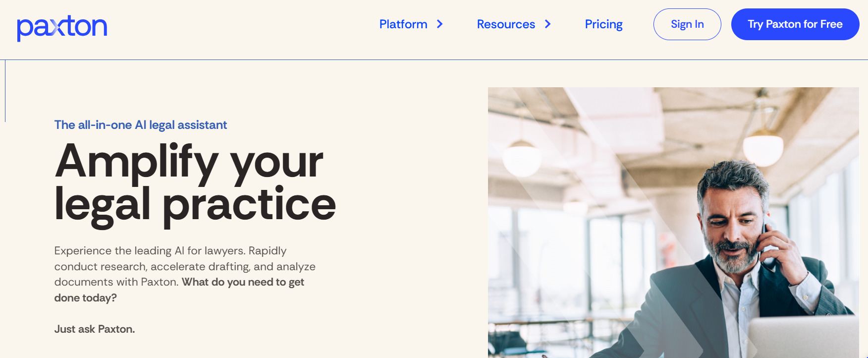Click the 'Just ask Paxton.' text
The width and height of the screenshot is (868, 358).
coord(95,329)
